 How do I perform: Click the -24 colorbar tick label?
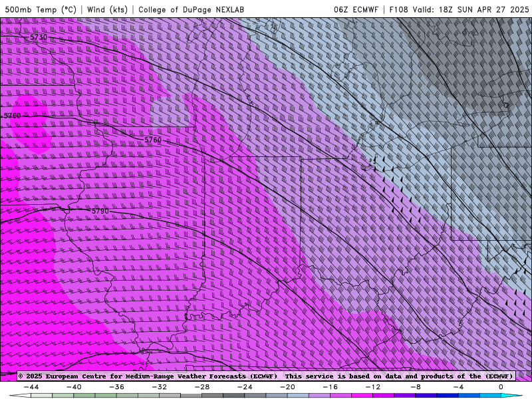[x=245, y=387]
